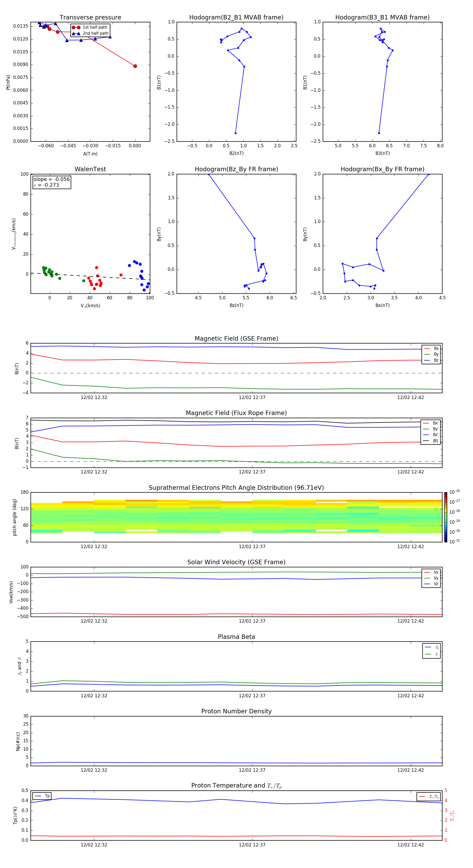This screenshot has height=868, width=473.
Task: Click '12/02 12:42' tick under Proton Number Density
Action: 410,770
